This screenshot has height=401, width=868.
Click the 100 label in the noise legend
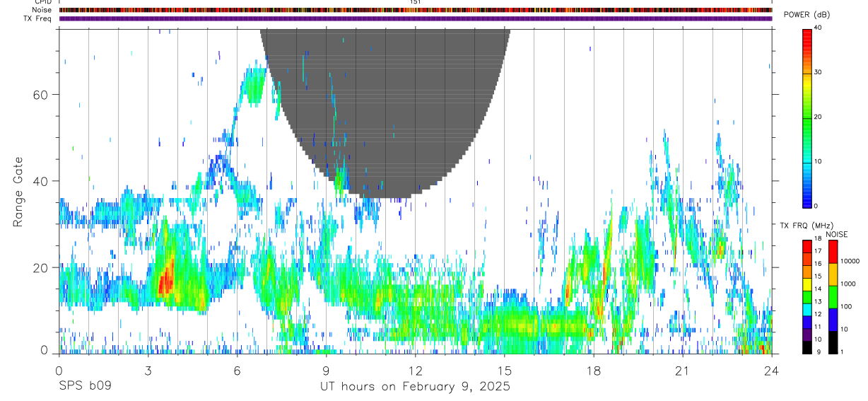(x=845, y=307)
